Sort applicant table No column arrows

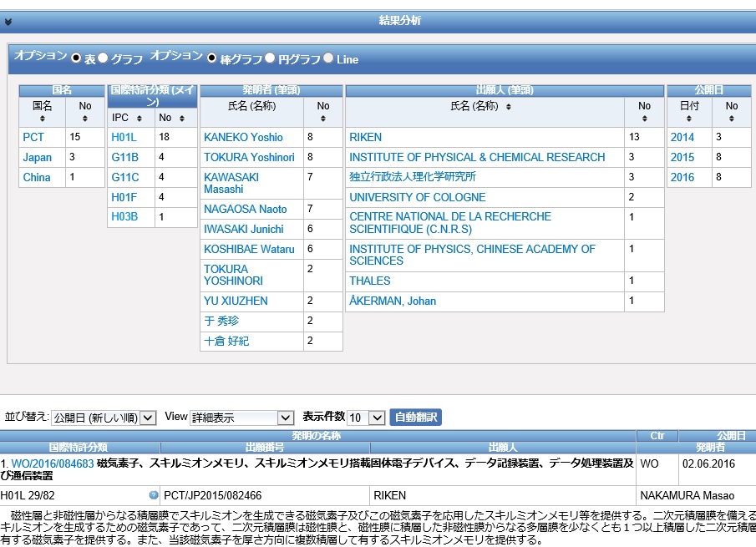click(644, 119)
